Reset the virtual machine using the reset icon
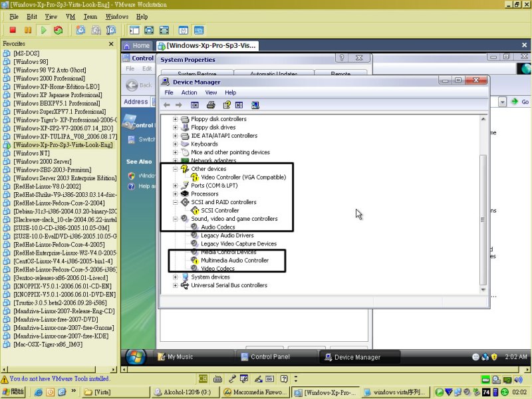 59,30
